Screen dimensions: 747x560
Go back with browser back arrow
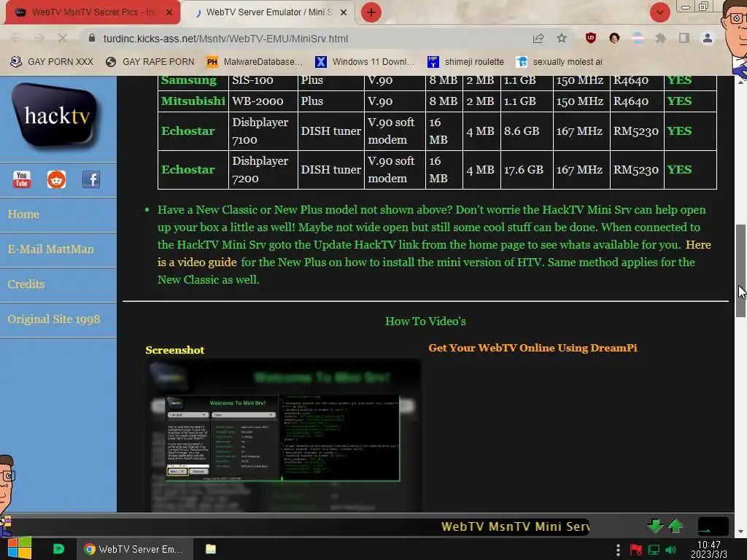15,38
